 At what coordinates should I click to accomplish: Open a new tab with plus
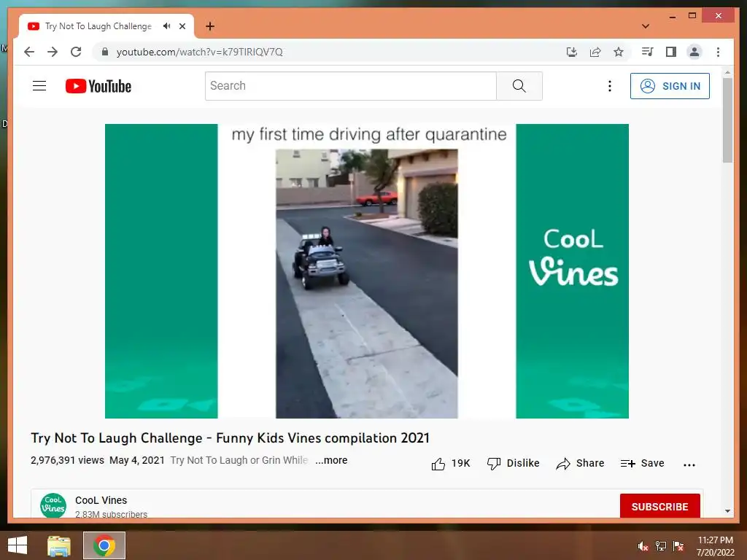209,26
